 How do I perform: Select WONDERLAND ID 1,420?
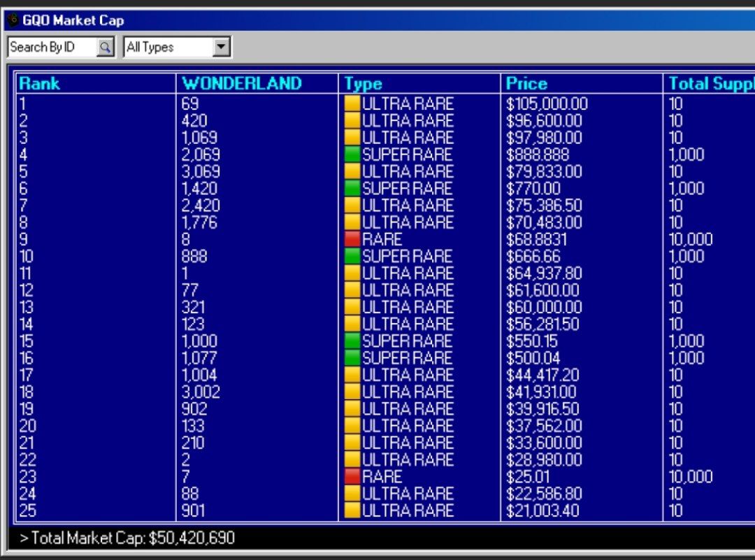coord(199,188)
